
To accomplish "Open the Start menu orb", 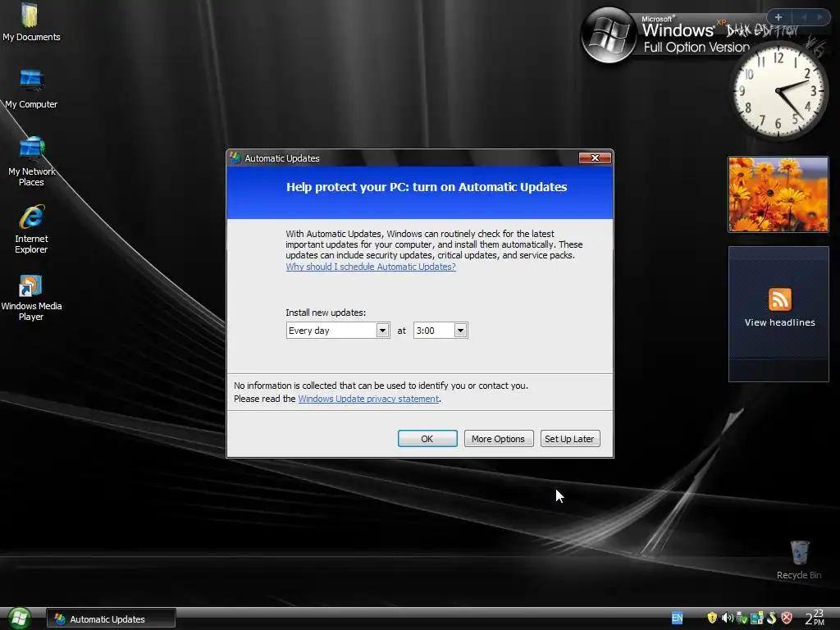I will click(x=19, y=619).
